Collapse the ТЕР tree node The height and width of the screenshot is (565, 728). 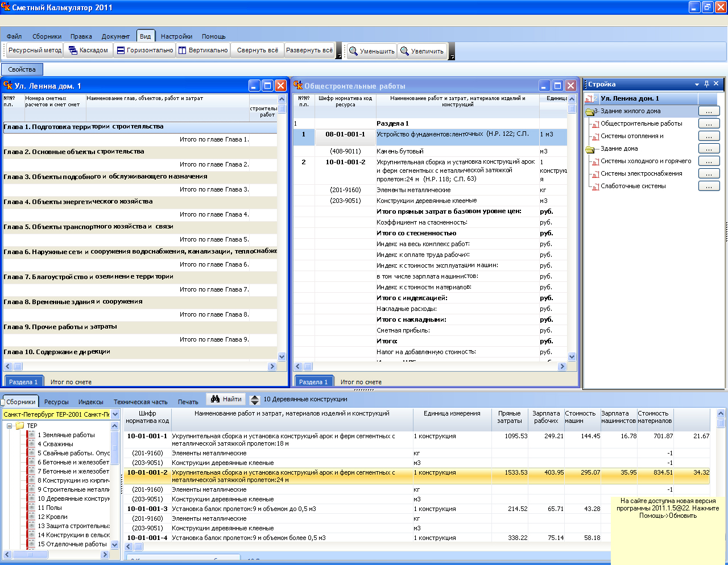[9, 426]
